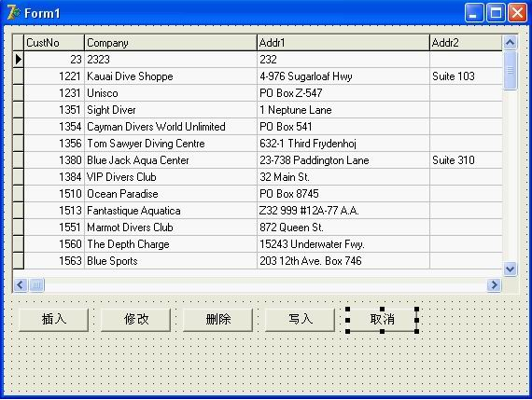This screenshot has width=532, height=400.
Task: Select customer number 1351 cell
Action: (54, 110)
